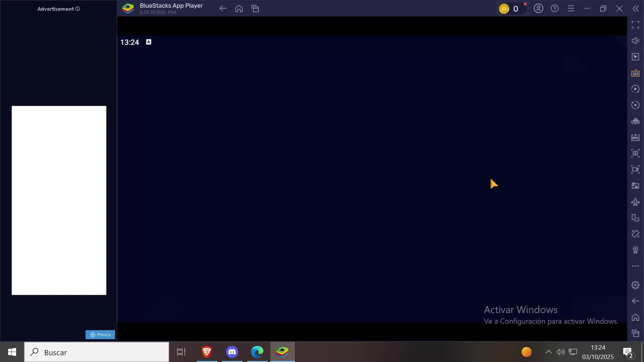Image resolution: width=644 pixels, height=362 pixels.
Task: Open the game controls keyboard icon
Action: click(635, 73)
